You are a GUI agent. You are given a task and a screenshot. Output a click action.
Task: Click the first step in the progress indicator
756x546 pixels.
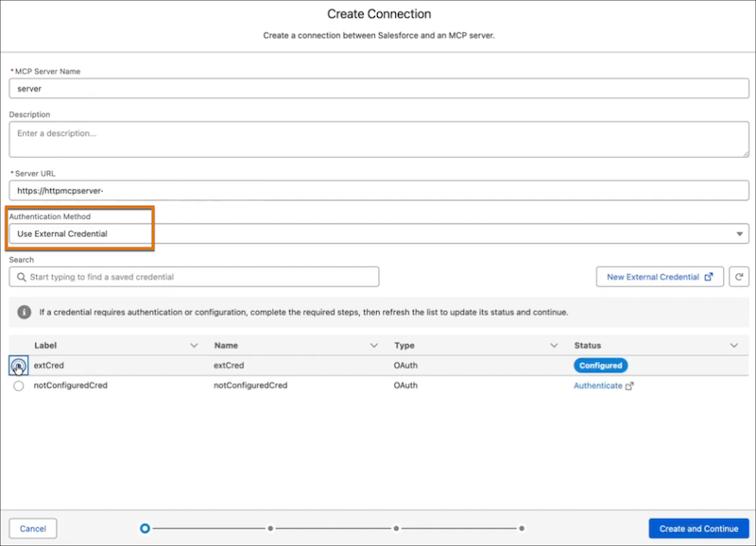(x=145, y=529)
